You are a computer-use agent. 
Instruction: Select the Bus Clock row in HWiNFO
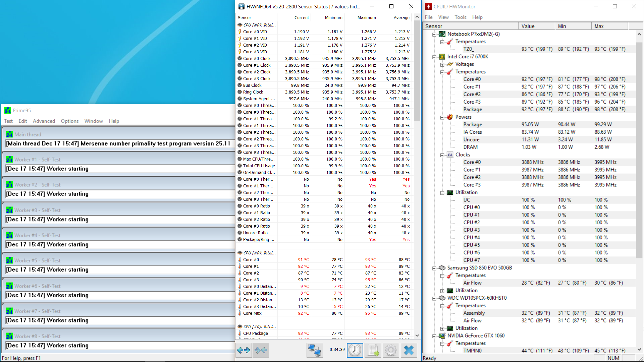click(x=324, y=85)
